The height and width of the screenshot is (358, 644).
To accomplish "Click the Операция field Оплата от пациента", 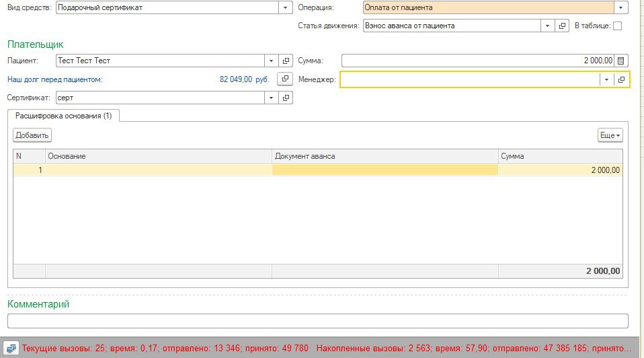I will pos(489,7).
